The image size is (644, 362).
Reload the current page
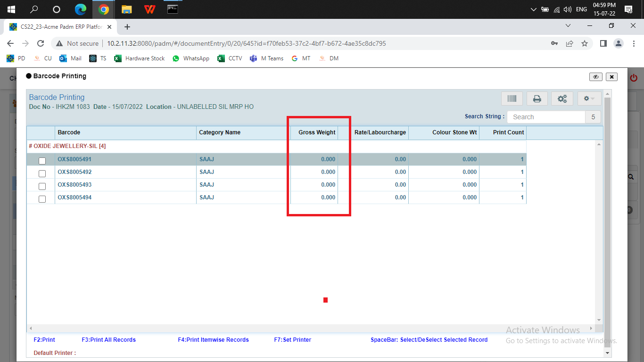(41, 43)
